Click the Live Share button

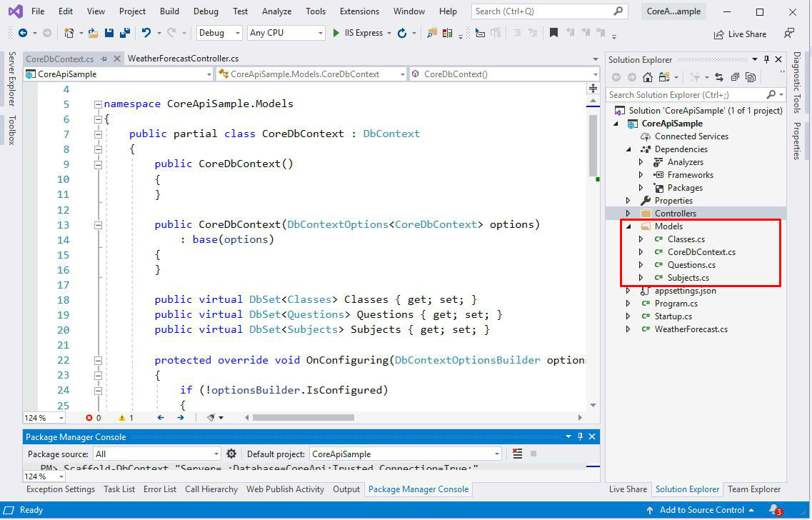click(740, 34)
